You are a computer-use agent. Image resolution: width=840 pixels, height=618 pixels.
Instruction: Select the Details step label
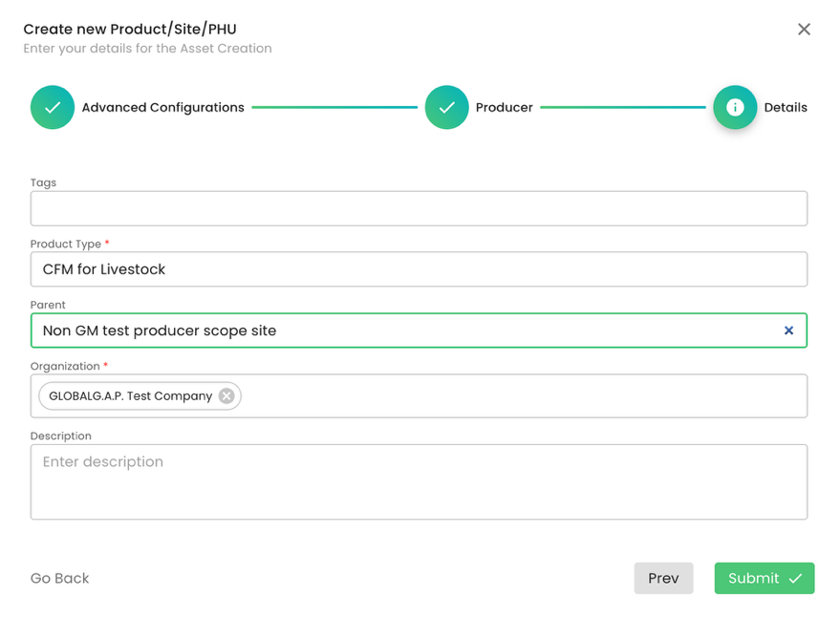point(785,108)
